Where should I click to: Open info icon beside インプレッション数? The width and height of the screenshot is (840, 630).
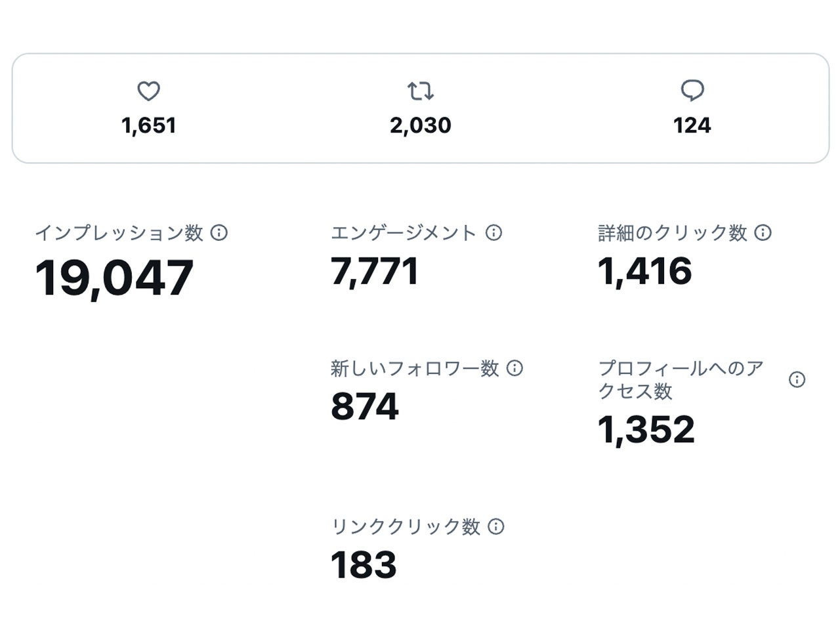click(x=219, y=232)
